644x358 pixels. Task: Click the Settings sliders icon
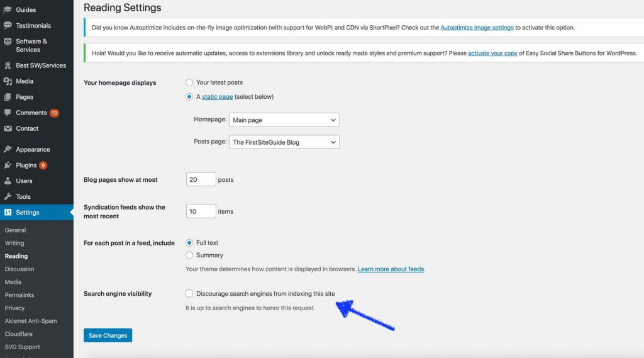tap(8, 212)
